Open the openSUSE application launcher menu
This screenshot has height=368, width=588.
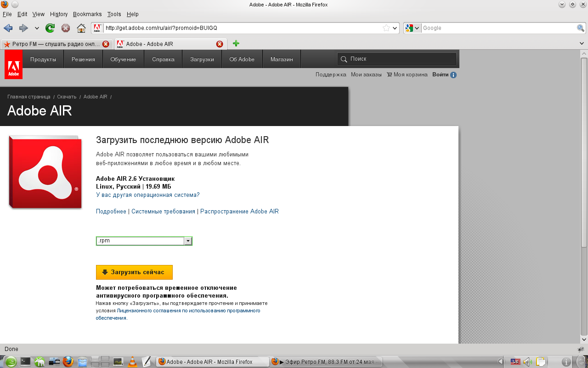[x=11, y=362]
